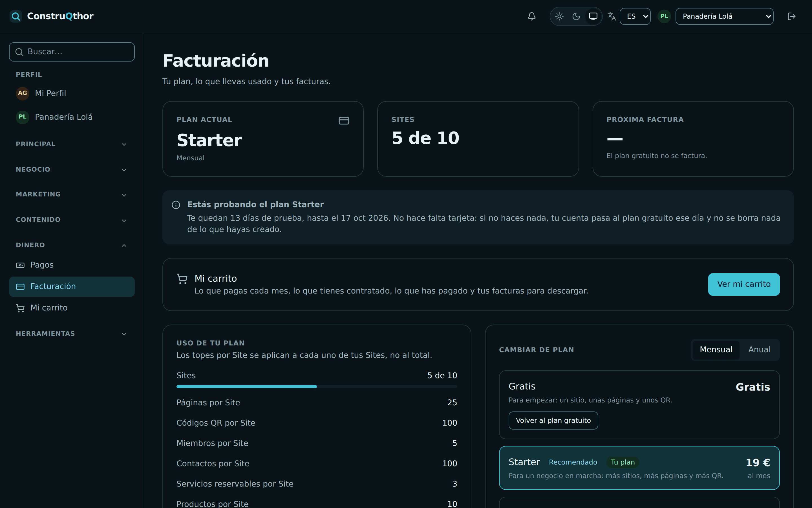
Task: Click the info icon in trial notice
Action: point(176,205)
